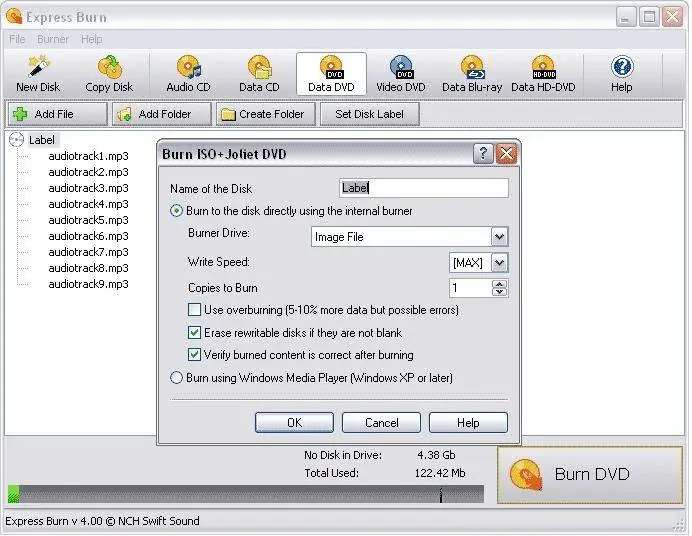Viewport: 692px width, 536px height.
Task: Open the Burner Drive dropdown
Action: (499, 237)
